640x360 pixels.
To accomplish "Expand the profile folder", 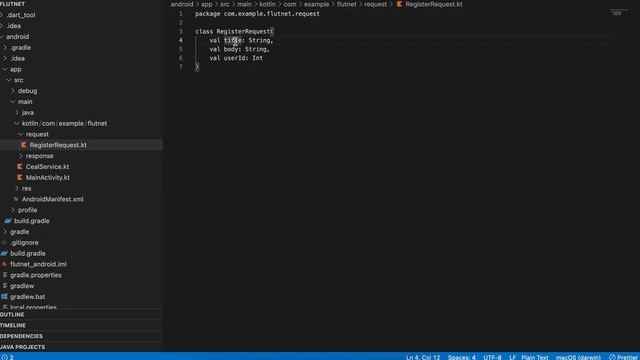I will point(27,210).
